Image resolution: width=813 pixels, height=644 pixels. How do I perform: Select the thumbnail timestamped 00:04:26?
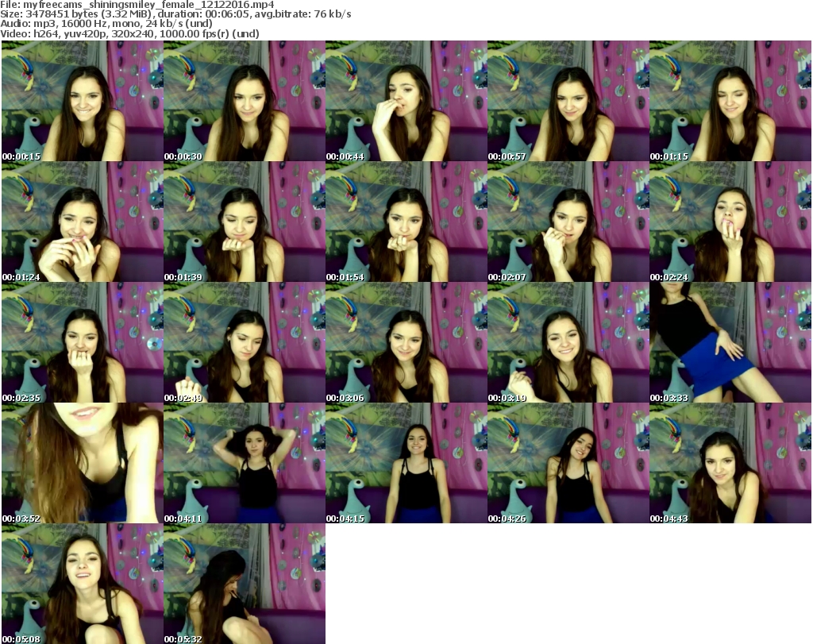pyautogui.click(x=568, y=462)
